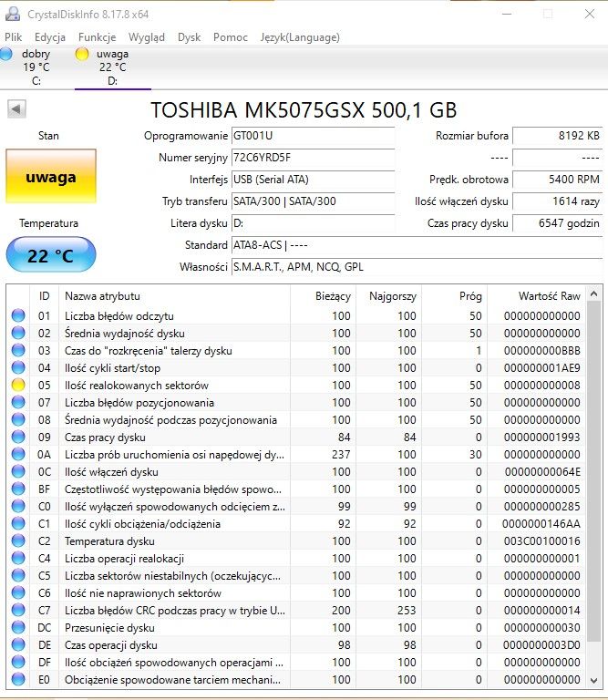Open the Pomoc menu
608x700 pixels.
231,37
